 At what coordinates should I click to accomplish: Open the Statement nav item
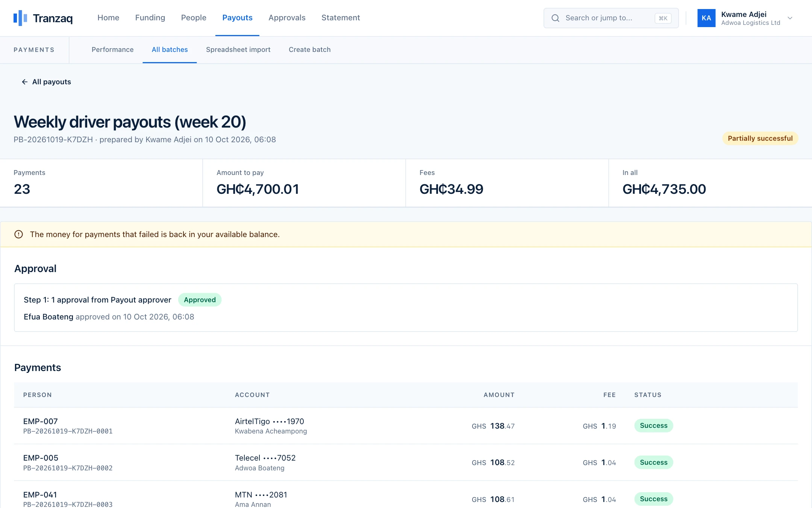click(x=341, y=18)
